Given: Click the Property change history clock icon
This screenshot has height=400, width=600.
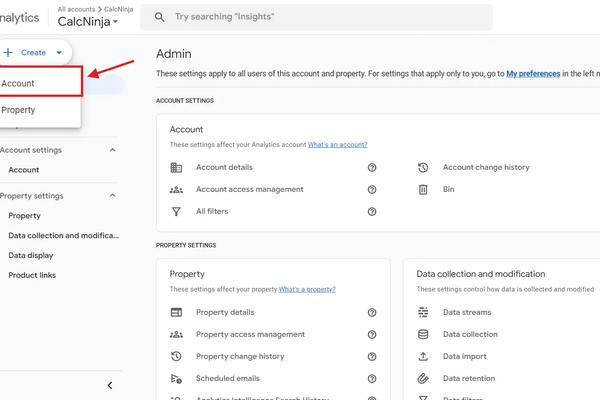Looking at the screenshot, I should click(x=176, y=356).
